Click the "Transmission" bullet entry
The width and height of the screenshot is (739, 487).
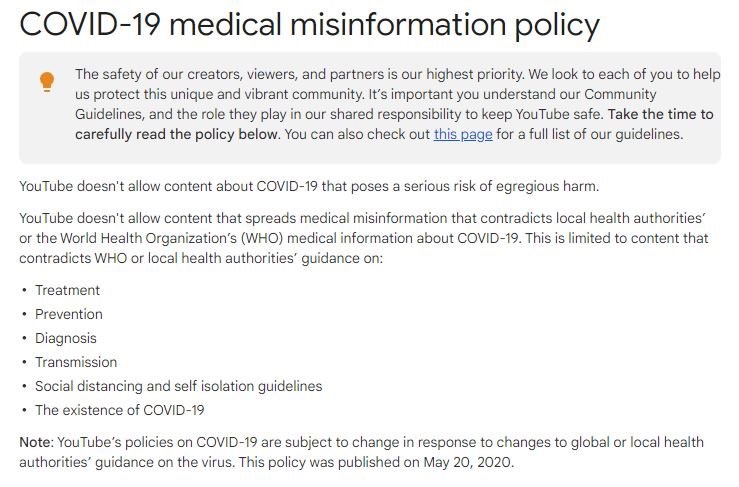[76, 362]
